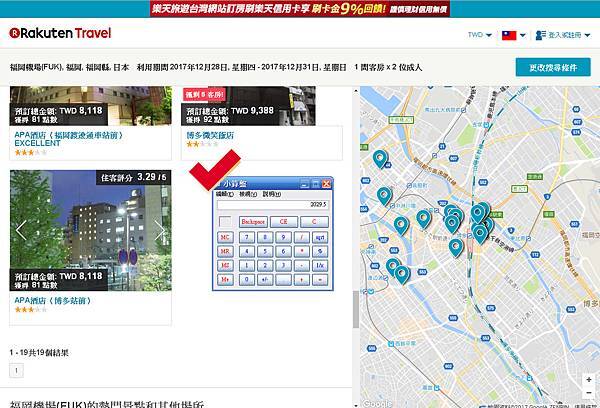
Task: Click the 更改搜尋條件 button
Action: coord(553,68)
